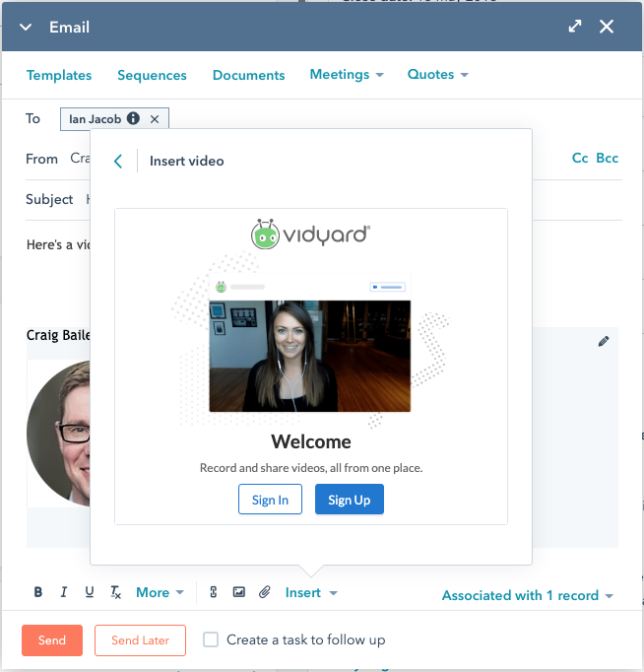Clear text formatting

click(115, 593)
